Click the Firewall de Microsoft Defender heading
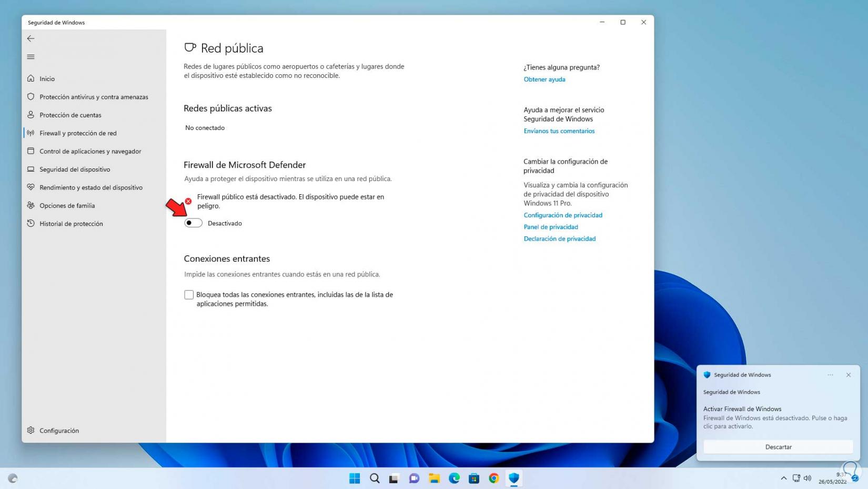The width and height of the screenshot is (868, 489). coord(245,165)
